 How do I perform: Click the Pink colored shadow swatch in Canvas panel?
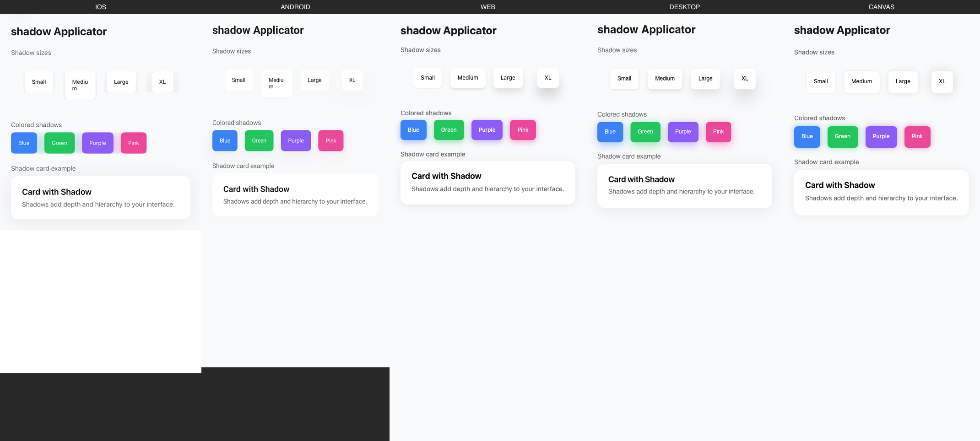coord(917,137)
